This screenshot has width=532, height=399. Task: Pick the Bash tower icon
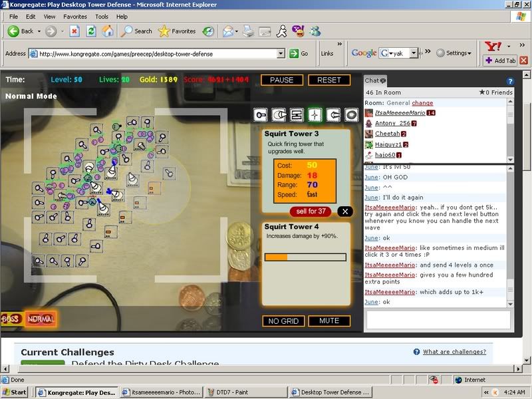pyautogui.click(x=352, y=115)
